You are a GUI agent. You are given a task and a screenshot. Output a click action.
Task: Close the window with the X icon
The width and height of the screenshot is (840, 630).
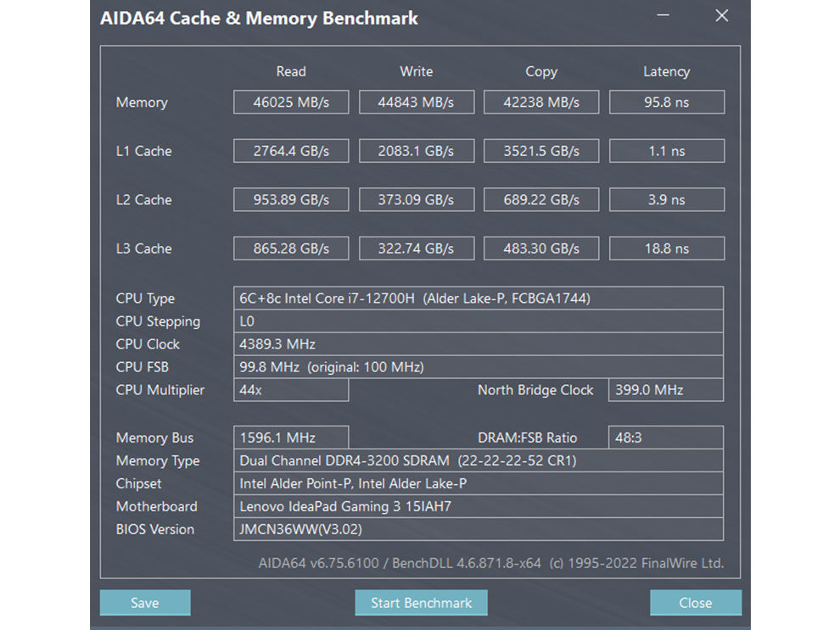(x=721, y=15)
